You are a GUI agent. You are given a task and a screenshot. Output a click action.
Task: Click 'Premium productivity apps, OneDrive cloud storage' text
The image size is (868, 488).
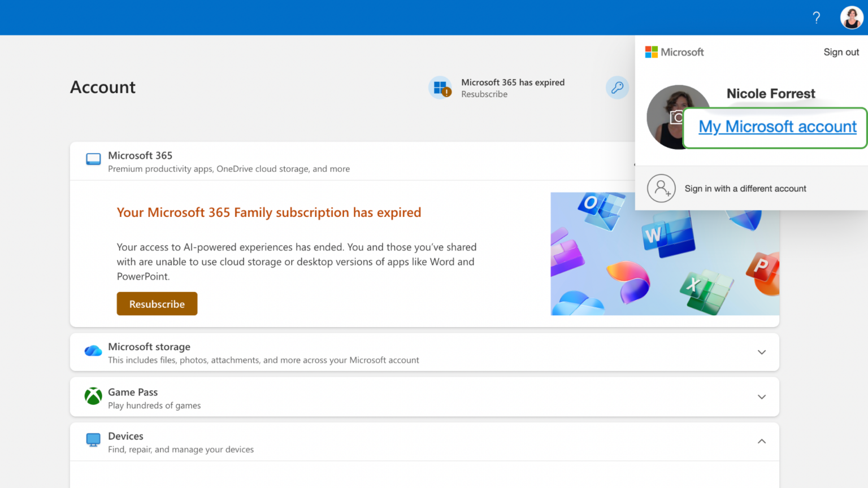(229, 169)
